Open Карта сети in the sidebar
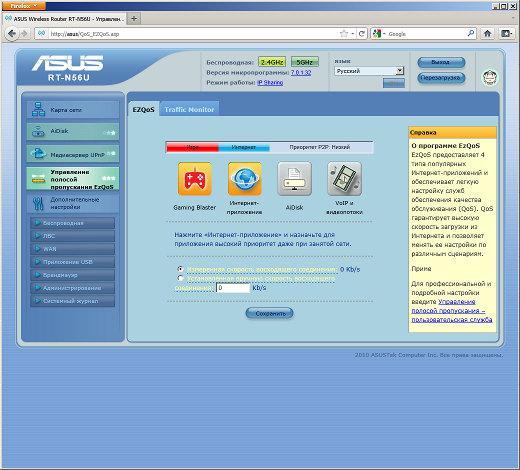 [73, 109]
